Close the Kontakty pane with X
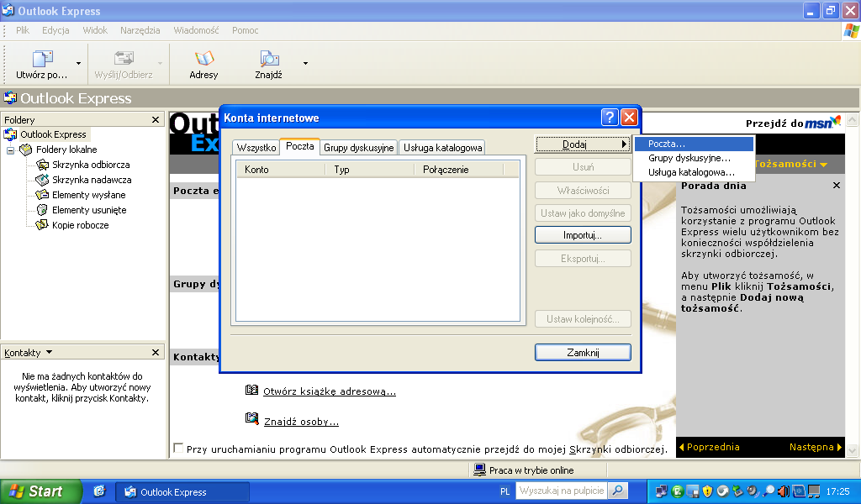Viewport: 861px width, 504px height. tap(156, 352)
